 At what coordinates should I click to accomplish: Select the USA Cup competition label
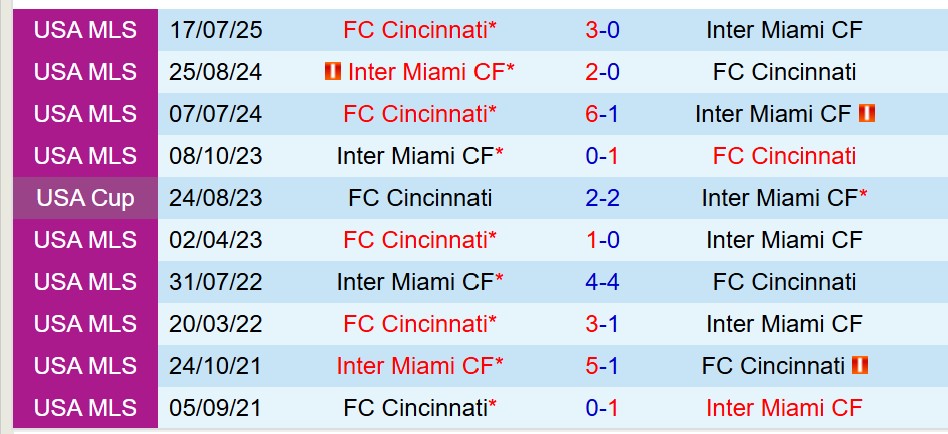click(x=85, y=198)
